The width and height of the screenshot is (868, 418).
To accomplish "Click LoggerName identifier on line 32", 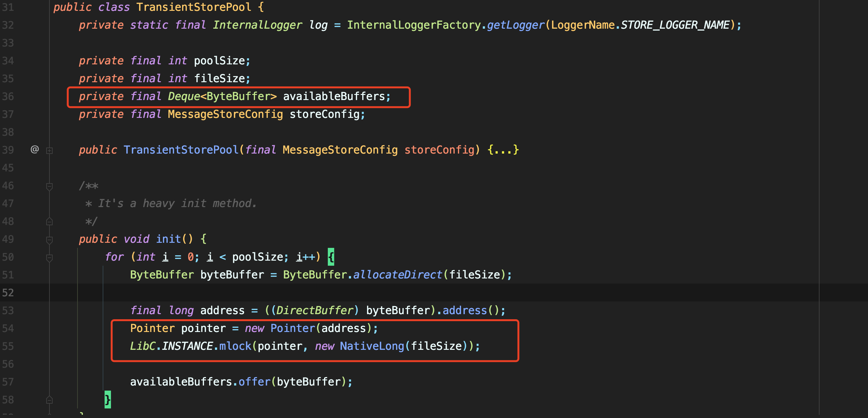I will click(x=583, y=25).
